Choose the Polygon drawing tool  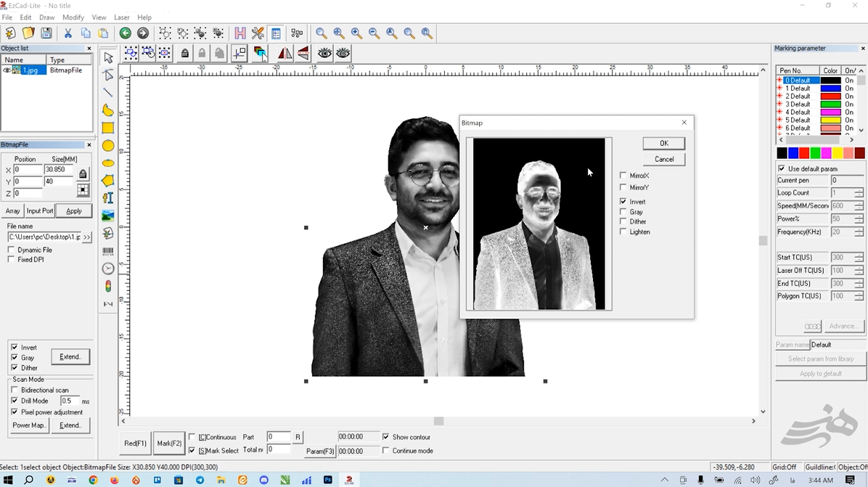108,181
